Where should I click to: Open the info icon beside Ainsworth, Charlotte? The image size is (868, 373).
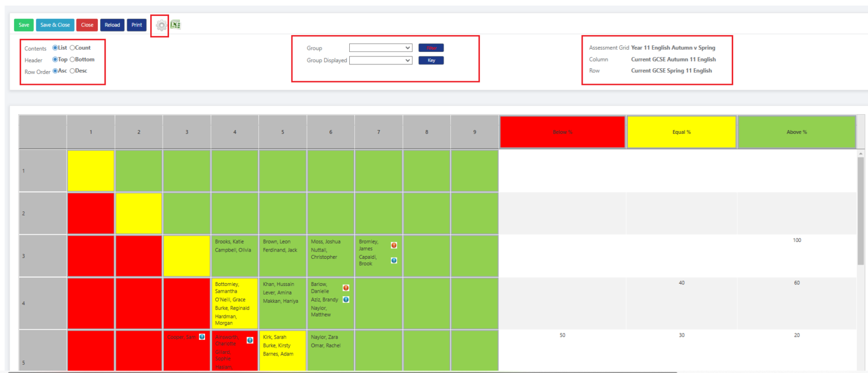250,340
